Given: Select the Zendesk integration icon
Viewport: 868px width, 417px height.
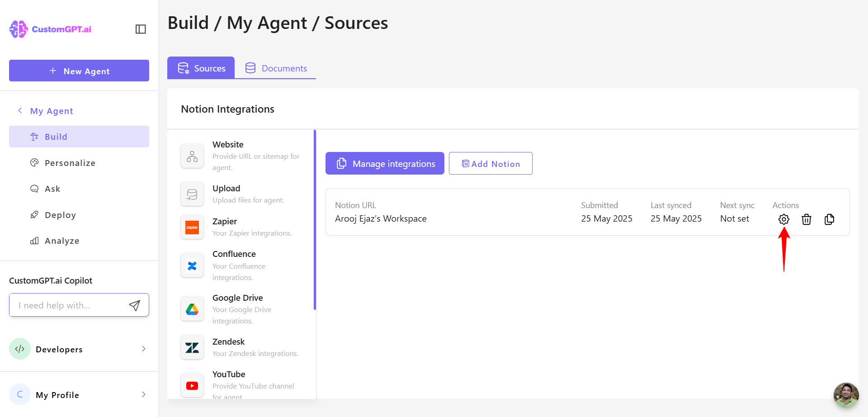Looking at the screenshot, I should 192,347.
